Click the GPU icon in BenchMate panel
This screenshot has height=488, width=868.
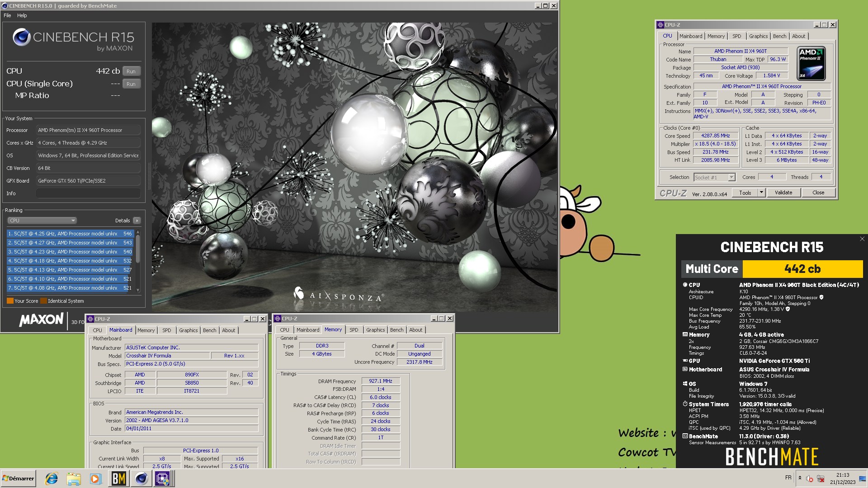685,361
